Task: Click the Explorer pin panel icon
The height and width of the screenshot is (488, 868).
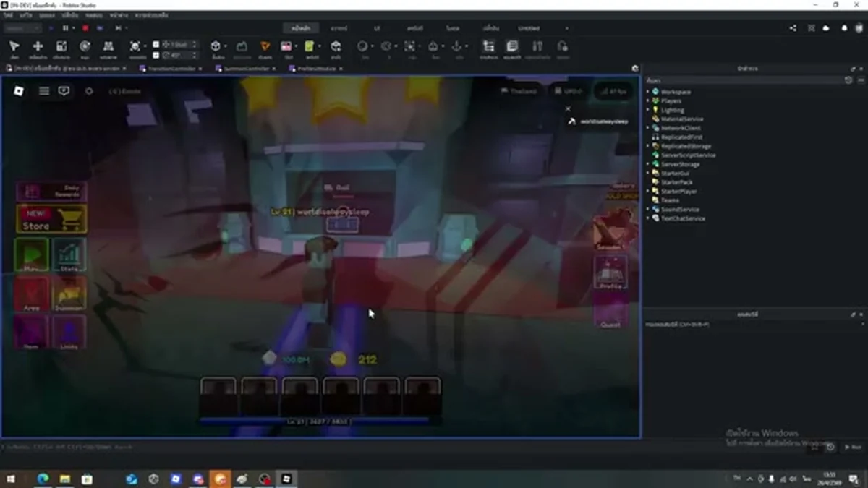Action: pos(853,69)
